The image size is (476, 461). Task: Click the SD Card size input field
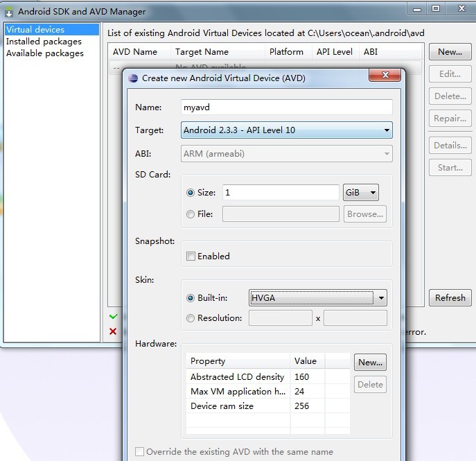click(281, 193)
